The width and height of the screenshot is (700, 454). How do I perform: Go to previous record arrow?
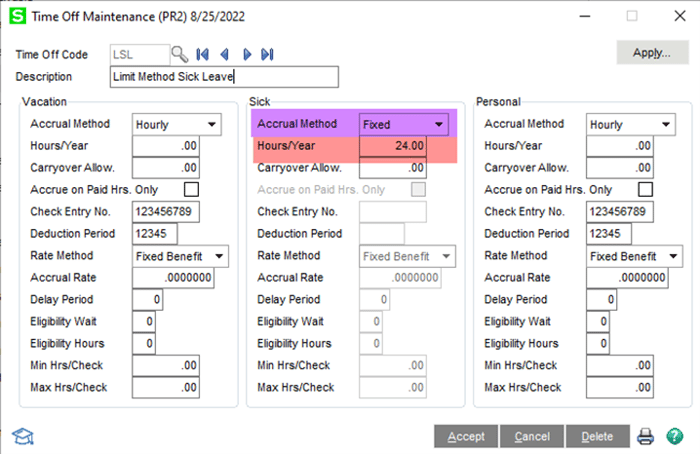[225, 54]
